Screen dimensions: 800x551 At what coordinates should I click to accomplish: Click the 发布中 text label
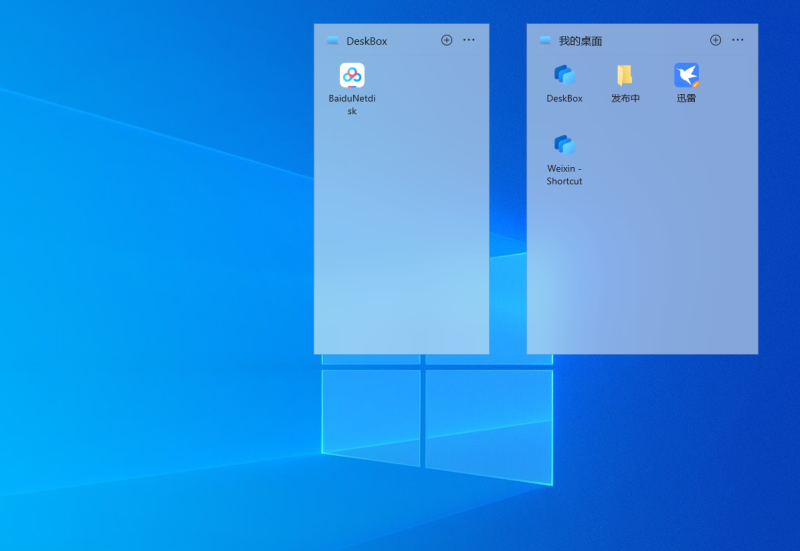tap(625, 98)
